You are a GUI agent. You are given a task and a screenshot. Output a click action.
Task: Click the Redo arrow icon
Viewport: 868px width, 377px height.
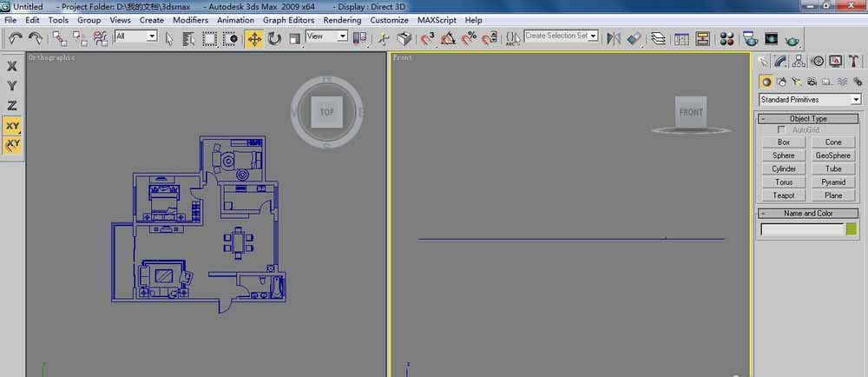coord(36,38)
